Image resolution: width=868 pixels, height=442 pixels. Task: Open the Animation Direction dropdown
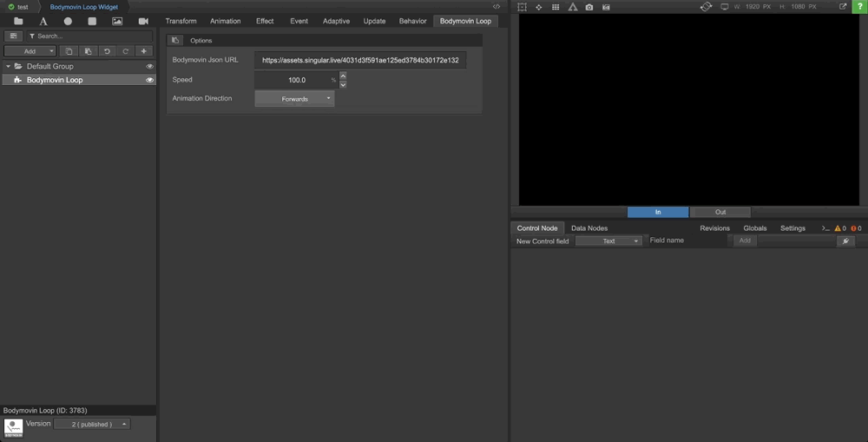pyautogui.click(x=294, y=99)
